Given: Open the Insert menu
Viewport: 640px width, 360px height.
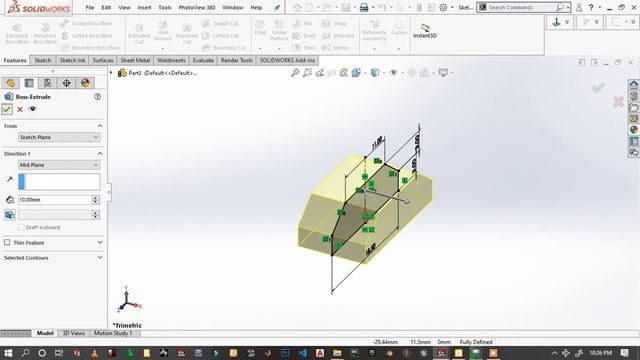Looking at the screenshot, I should [x=144, y=7].
